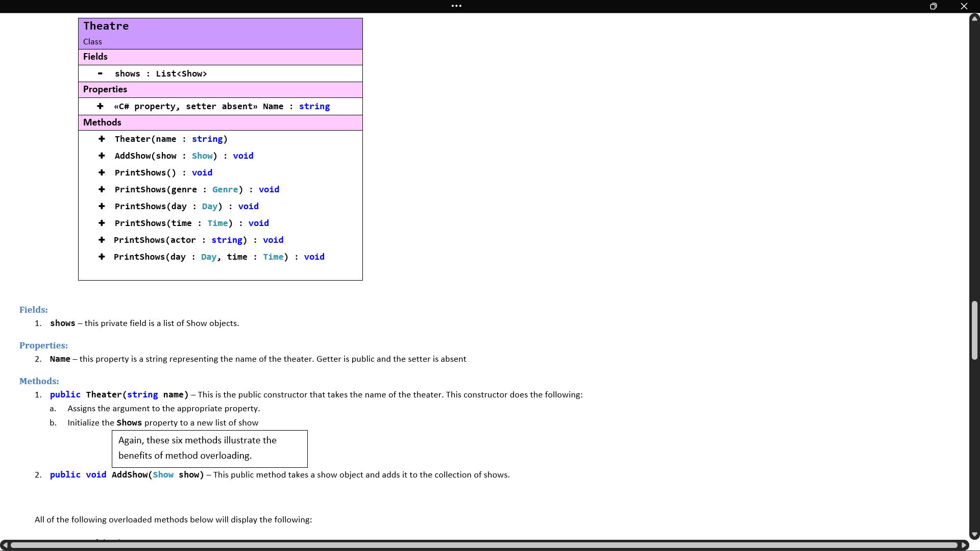Click the blue 'Methods:' heading
Image resolution: width=980 pixels, height=551 pixels.
click(39, 381)
